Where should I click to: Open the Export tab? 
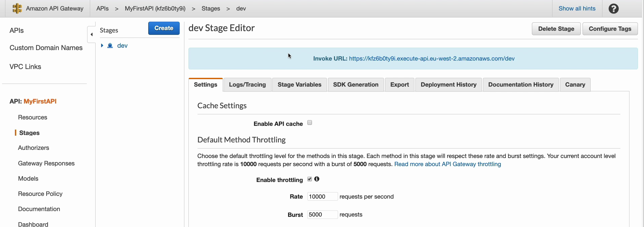pyautogui.click(x=400, y=85)
